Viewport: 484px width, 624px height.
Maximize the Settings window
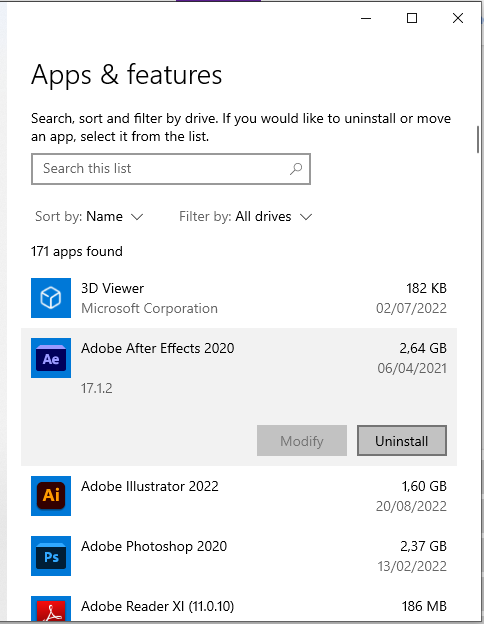click(x=412, y=18)
